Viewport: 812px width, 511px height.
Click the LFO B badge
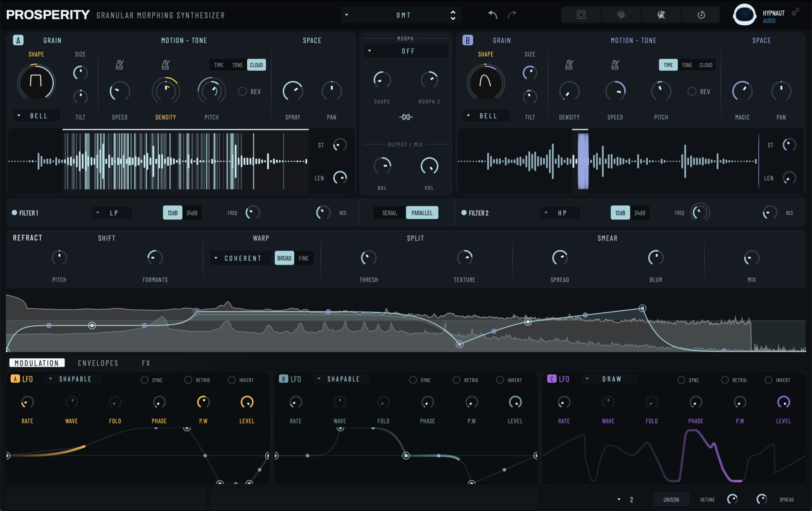[x=283, y=379]
